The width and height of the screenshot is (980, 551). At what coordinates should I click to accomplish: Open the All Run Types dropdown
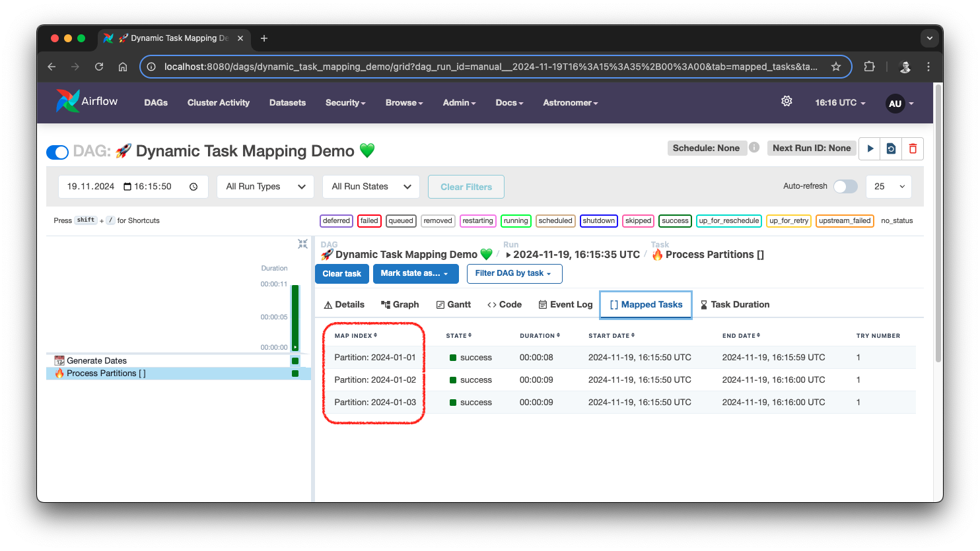(265, 187)
